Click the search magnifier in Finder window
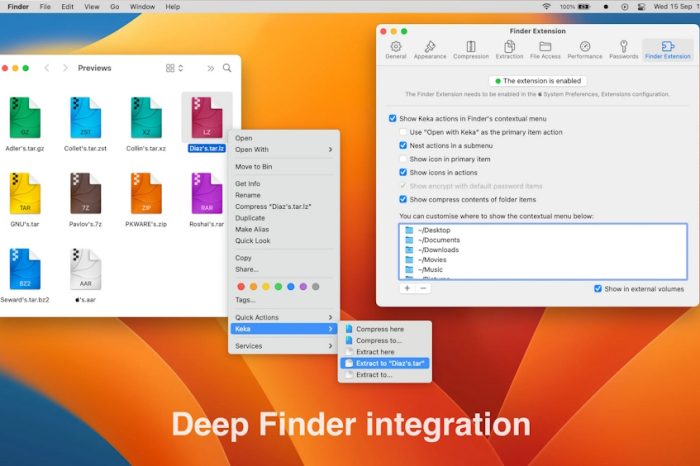This screenshot has width=700, height=466. 227,68
